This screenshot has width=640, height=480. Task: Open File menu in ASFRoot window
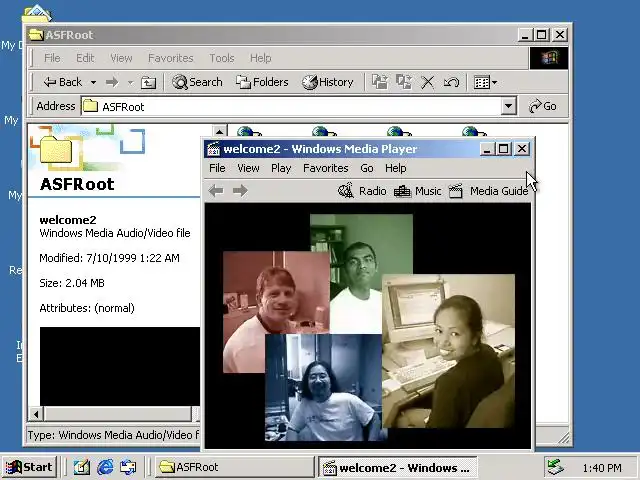tap(52, 58)
